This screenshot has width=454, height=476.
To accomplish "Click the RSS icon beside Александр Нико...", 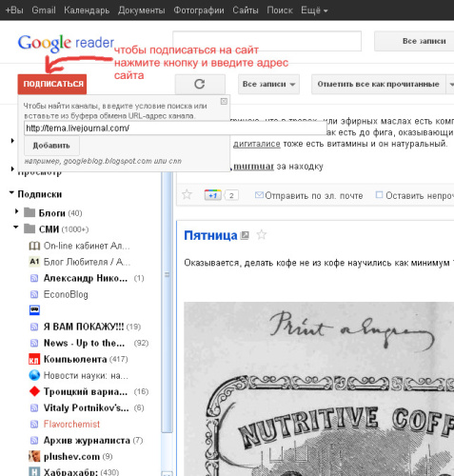I will pos(34,278).
